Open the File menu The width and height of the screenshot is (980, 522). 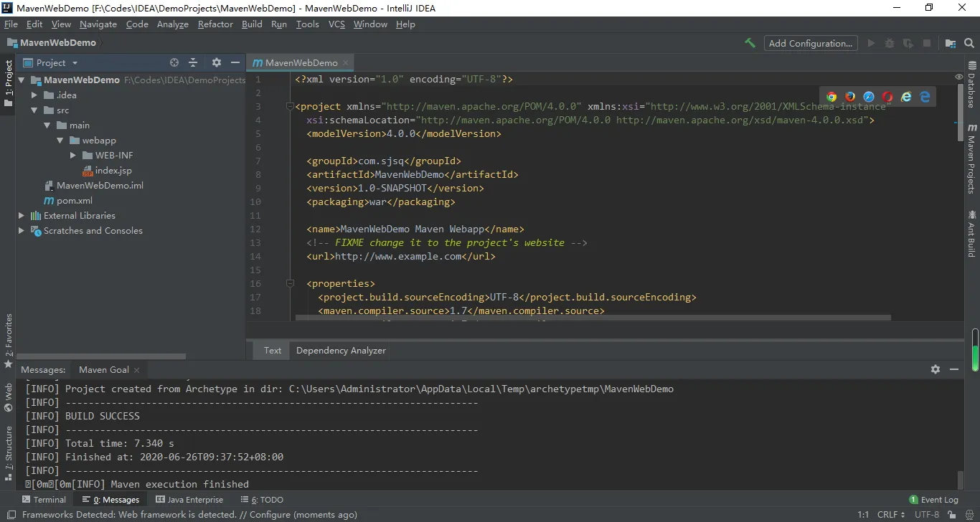pyautogui.click(x=11, y=24)
